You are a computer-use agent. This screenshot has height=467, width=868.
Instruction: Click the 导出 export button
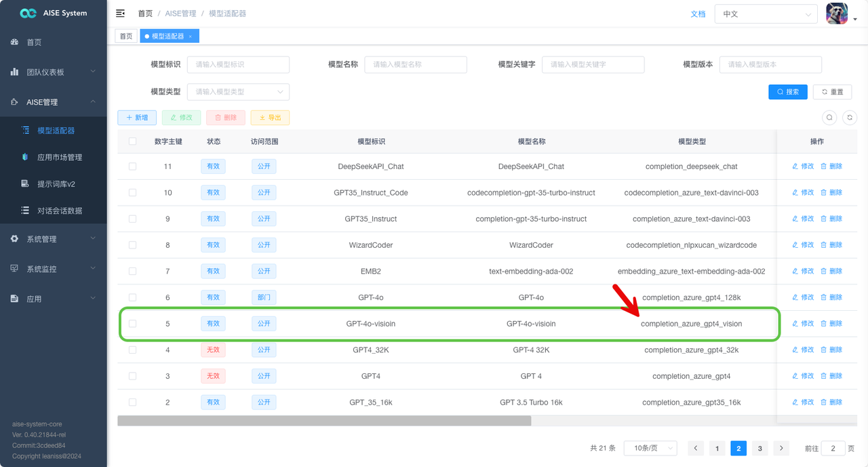tap(270, 117)
